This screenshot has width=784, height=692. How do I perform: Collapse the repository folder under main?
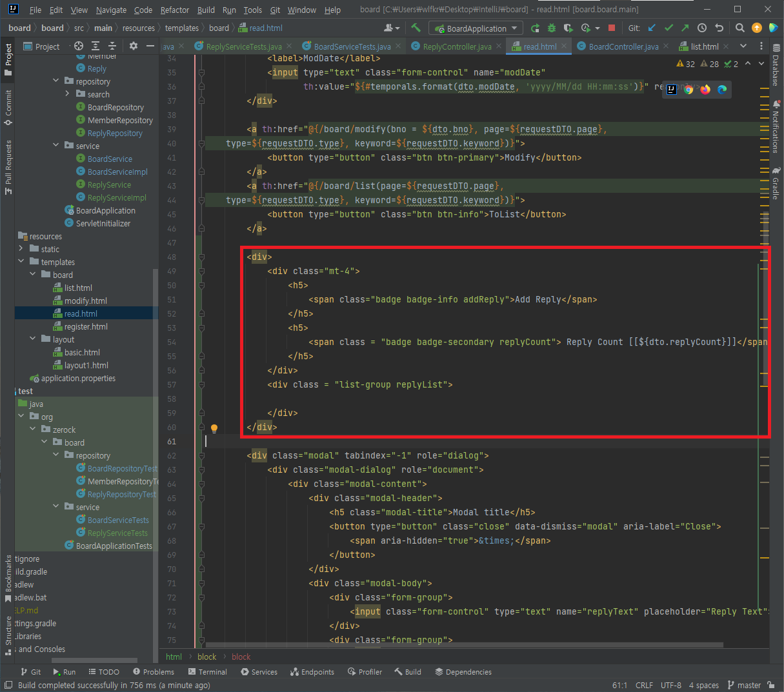point(56,81)
